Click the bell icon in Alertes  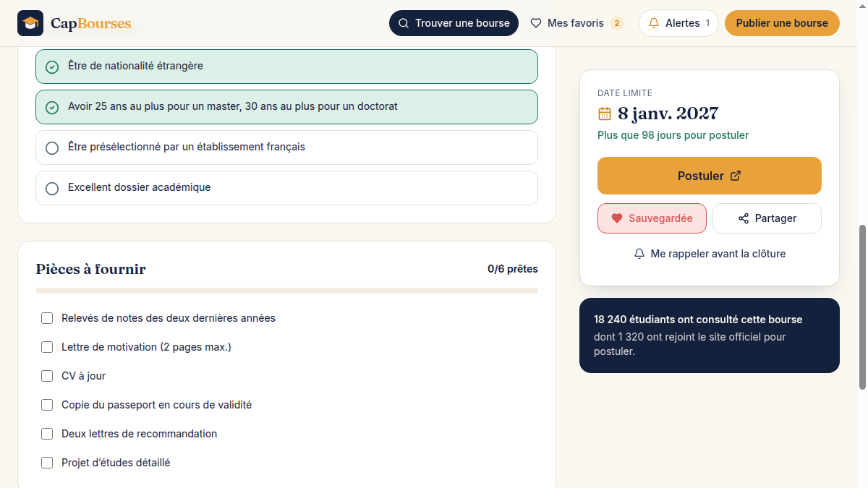(654, 23)
